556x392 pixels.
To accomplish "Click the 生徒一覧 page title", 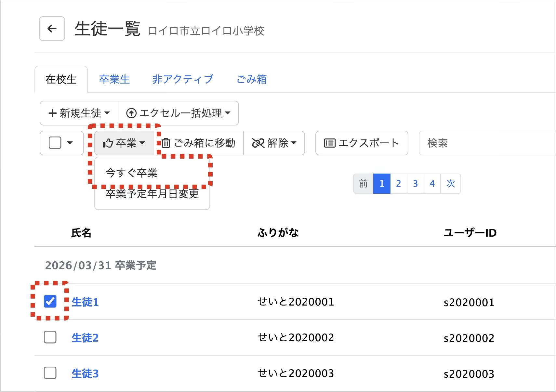I will pyautogui.click(x=108, y=29).
